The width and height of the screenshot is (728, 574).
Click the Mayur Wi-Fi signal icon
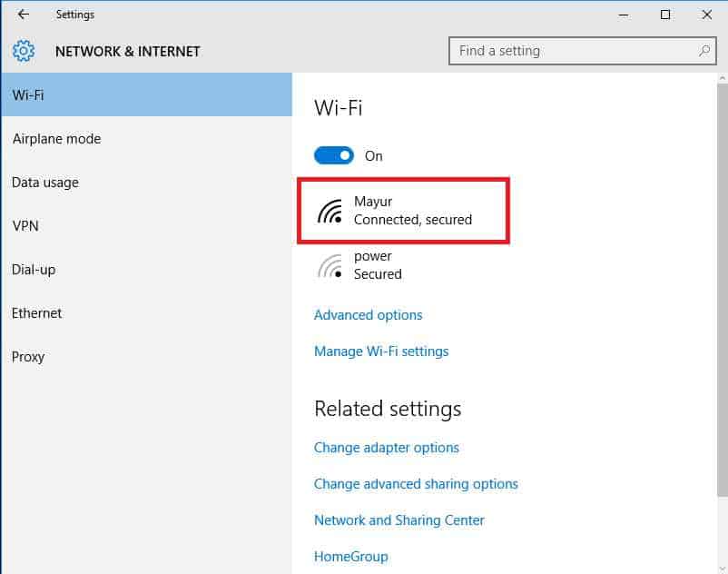(x=330, y=211)
